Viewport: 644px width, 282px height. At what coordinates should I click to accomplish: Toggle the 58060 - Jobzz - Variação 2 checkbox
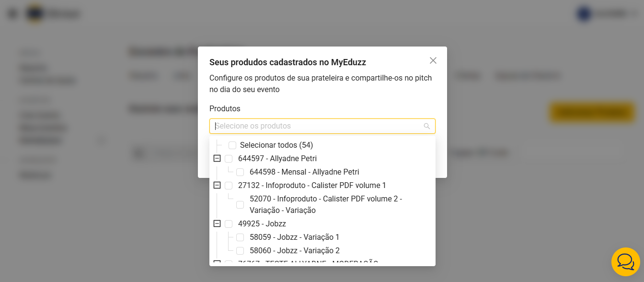point(240,251)
